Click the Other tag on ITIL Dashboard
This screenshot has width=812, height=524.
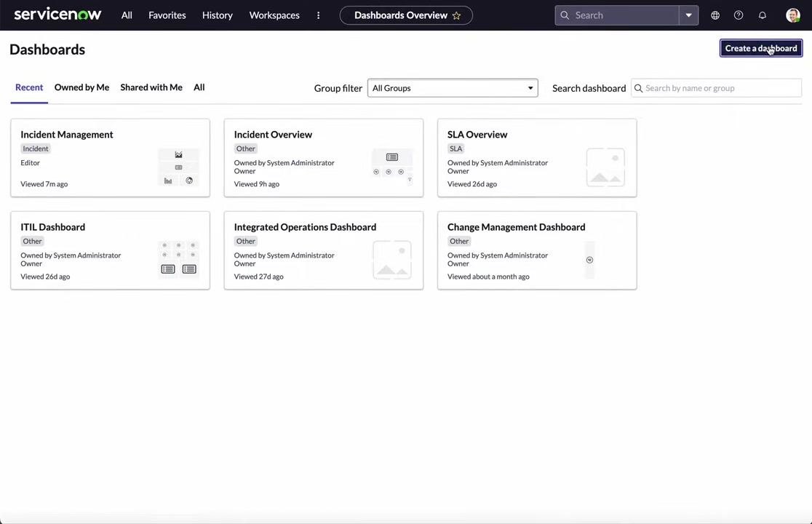coord(32,242)
